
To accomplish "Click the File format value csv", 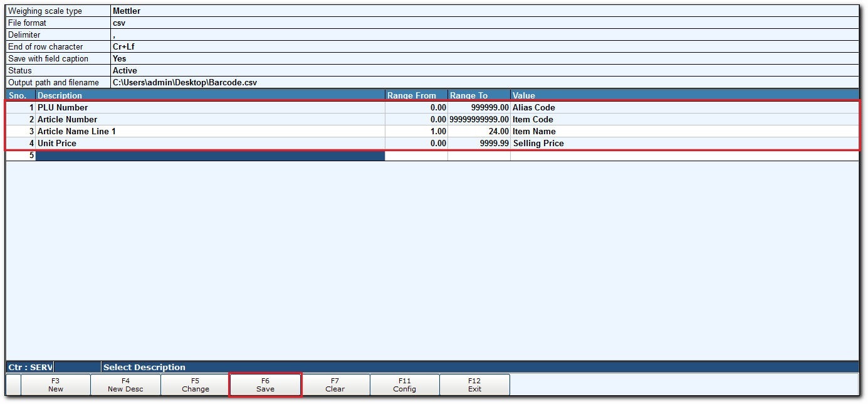I will point(119,23).
